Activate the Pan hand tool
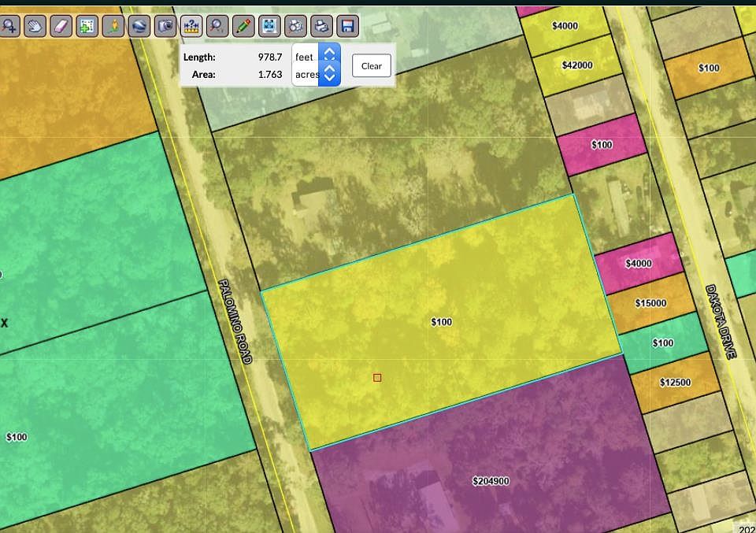 click(x=34, y=26)
